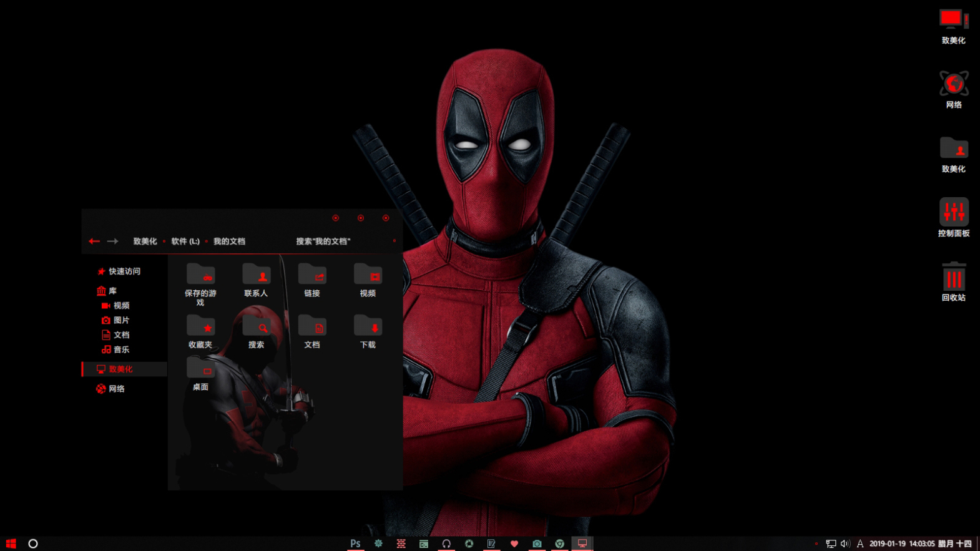Show hidden tray icons via red dot
The image size is (980, 551).
[816, 544]
